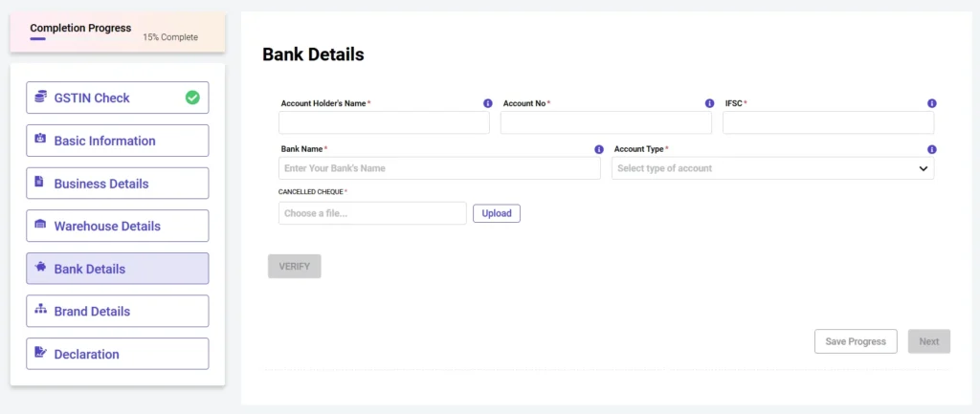The height and width of the screenshot is (414, 980).
Task: Click the info icon for Account Type
Action: (932, 150)
